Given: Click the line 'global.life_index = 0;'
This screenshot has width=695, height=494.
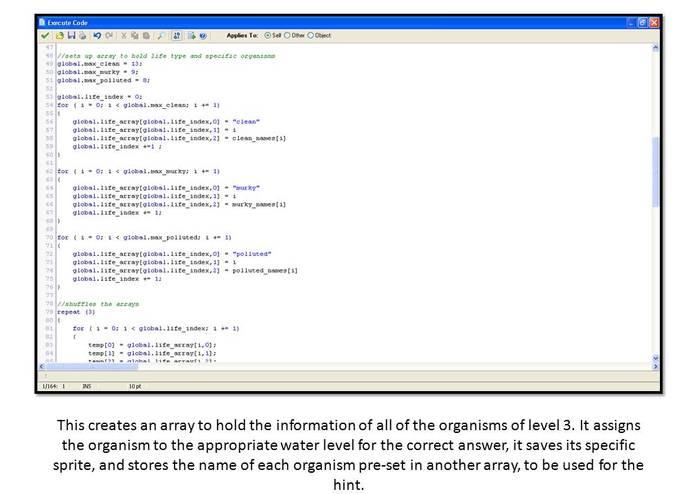Looking at the screenshot, I should click(x=100, y=97).
